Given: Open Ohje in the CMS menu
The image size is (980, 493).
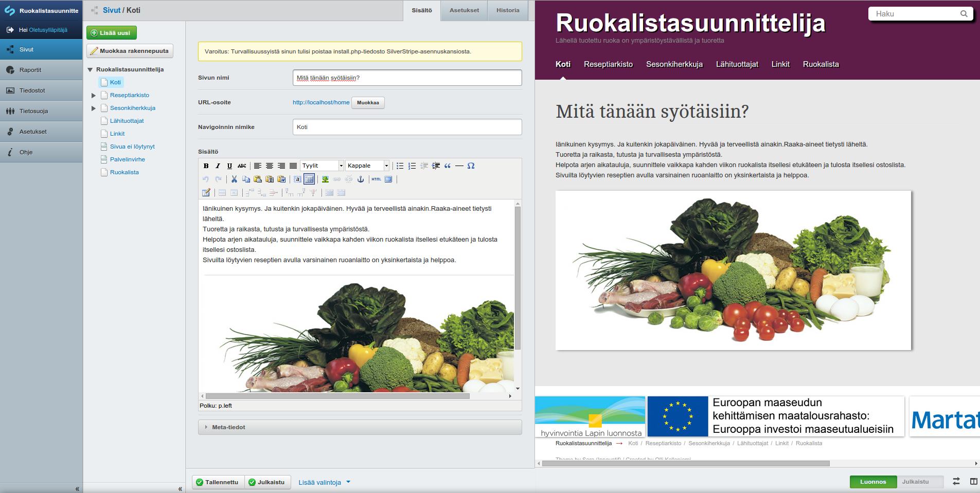Looking at the screenshot, I should click(41, 152).
